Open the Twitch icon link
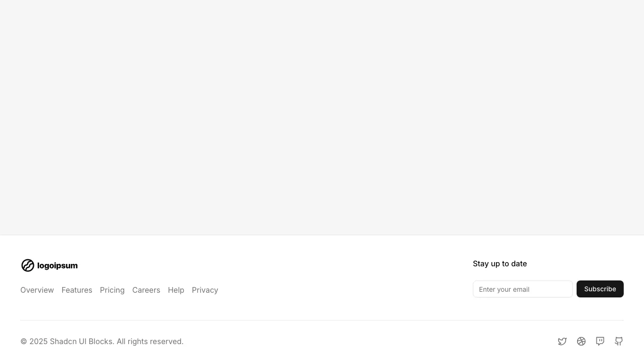The image size is (644, 362). point(600,341)
